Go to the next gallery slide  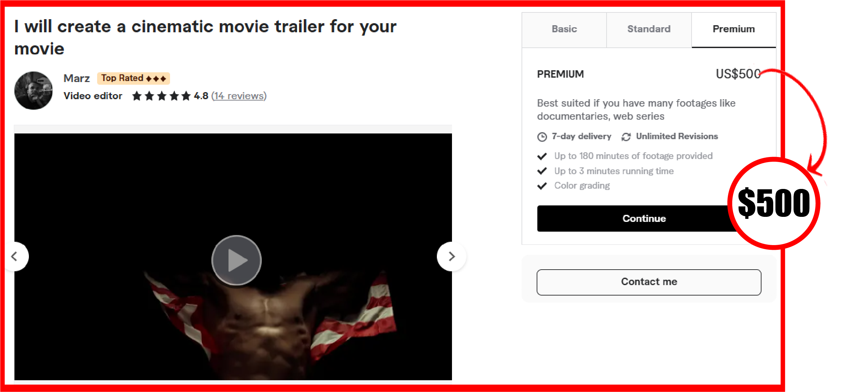(x=452, y=257)
